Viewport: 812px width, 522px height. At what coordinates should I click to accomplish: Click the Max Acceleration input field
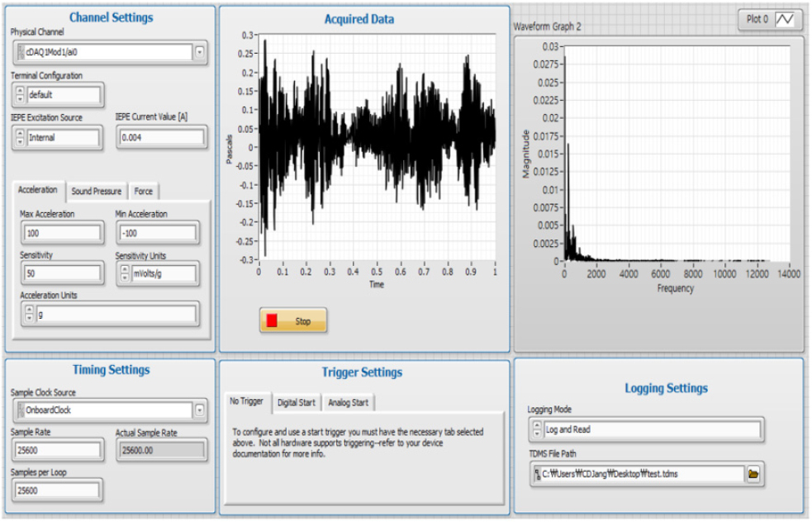tap(62, 233)
